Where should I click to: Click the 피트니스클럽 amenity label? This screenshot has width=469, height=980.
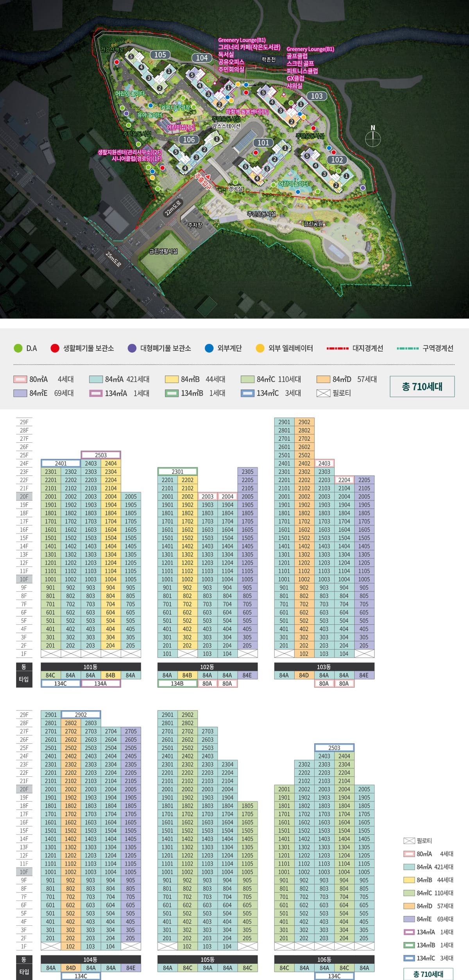[x=302, y=71]
